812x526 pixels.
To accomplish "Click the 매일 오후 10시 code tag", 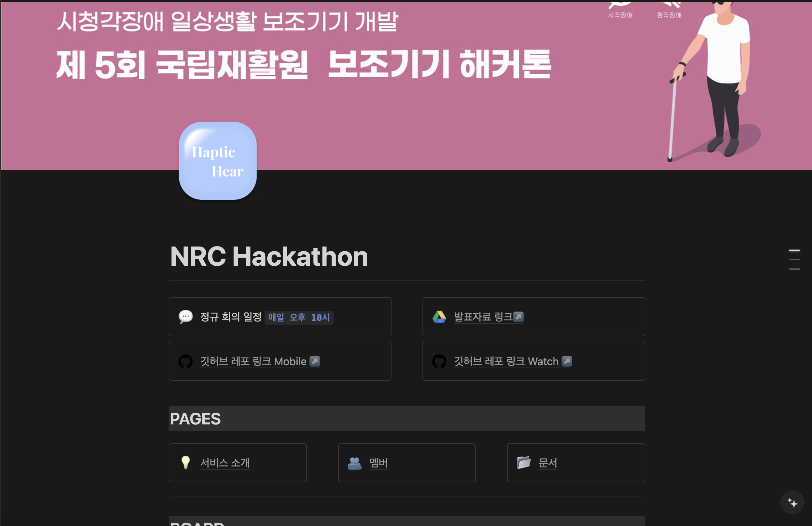I will (x=299, y=318).
